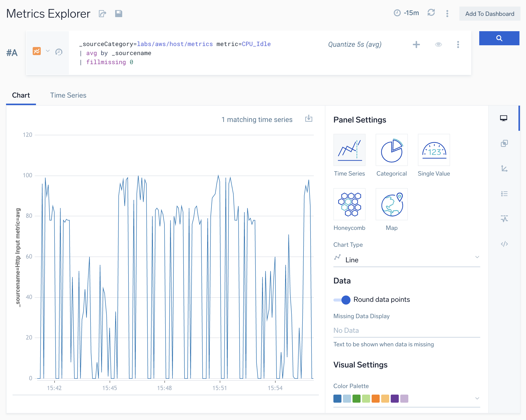Switch to the Time Series tab
The image size is (526, 420).
[68, 95]
